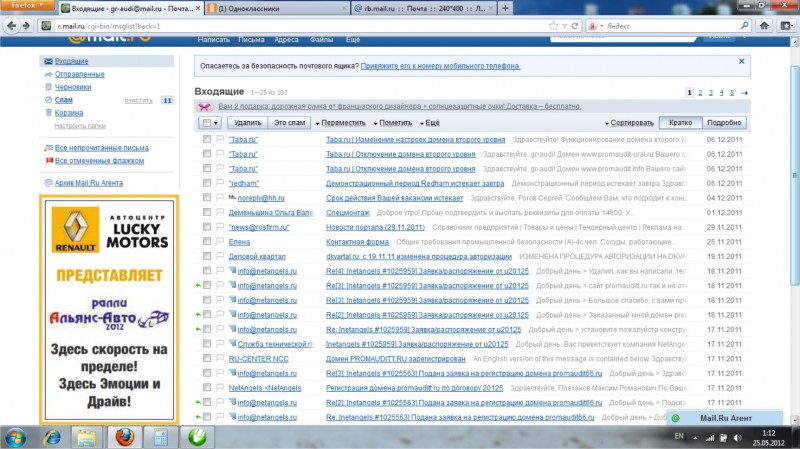Open Адреса in top menu

tap(286, 39)
